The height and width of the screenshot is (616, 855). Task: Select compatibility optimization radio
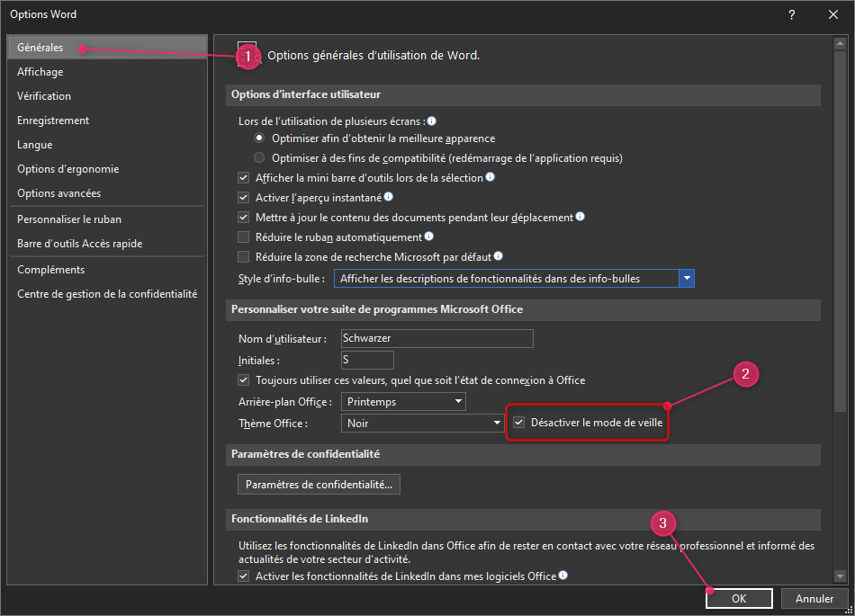point(259,157)
